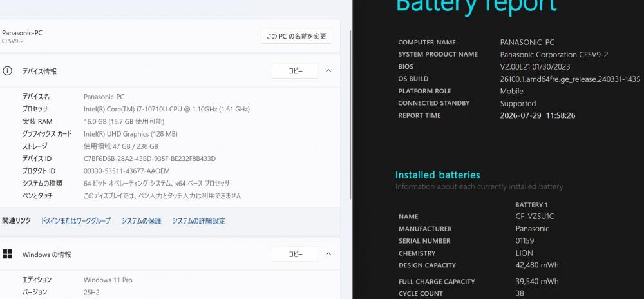Select the FULL CHARGE CAPACITY label
The width and height of the screenshot is (644, 299).
437,282
